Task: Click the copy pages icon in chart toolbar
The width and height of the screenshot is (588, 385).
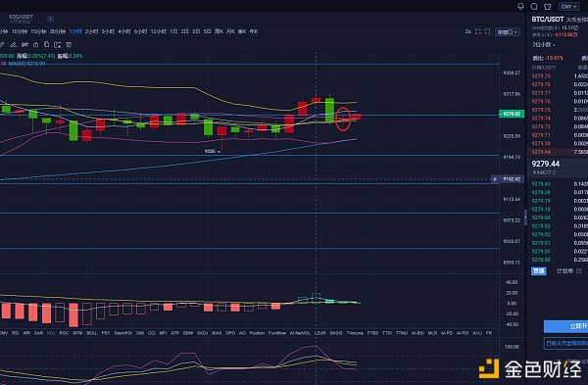Action: point(46,45)
